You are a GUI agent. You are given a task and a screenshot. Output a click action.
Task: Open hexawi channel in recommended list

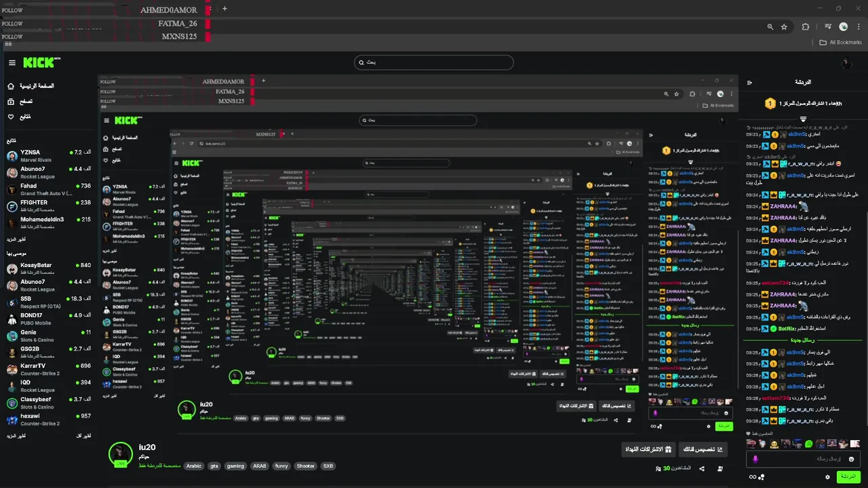tap(49, 420)
